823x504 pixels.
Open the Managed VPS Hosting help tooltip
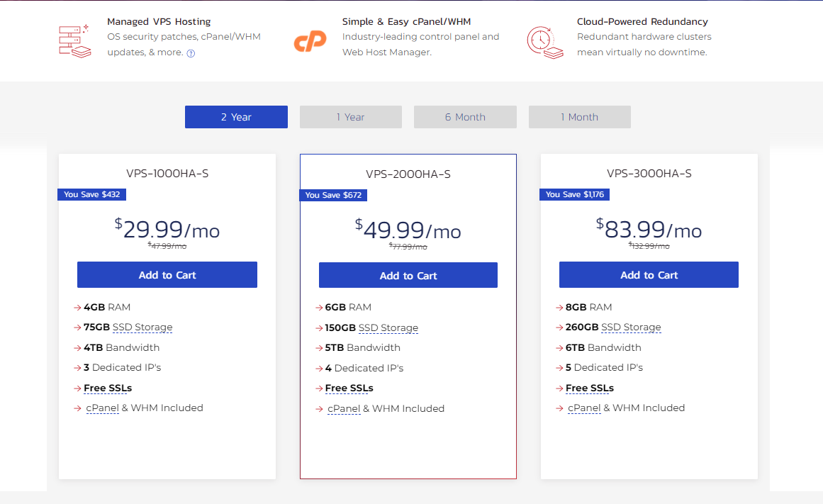190,52
